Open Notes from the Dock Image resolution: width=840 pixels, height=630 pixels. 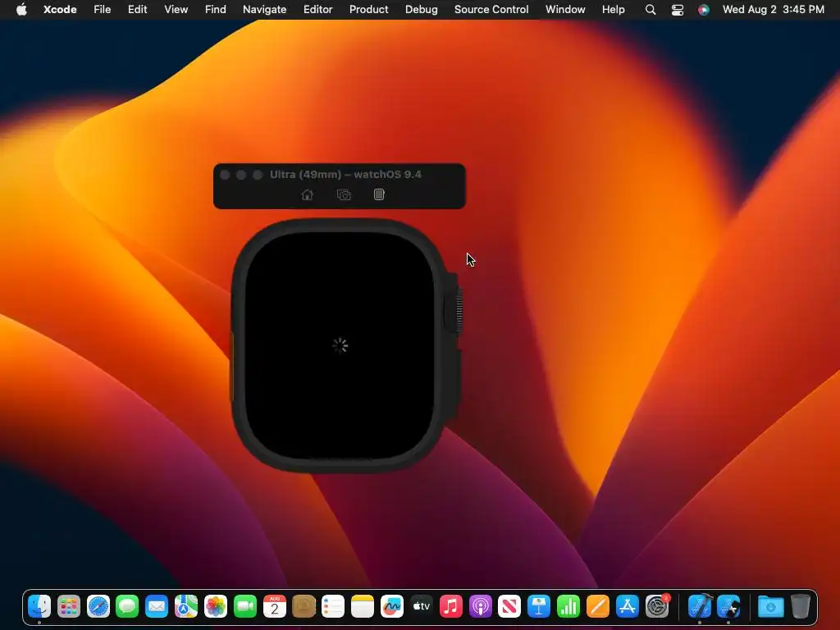tap(362, 606)
